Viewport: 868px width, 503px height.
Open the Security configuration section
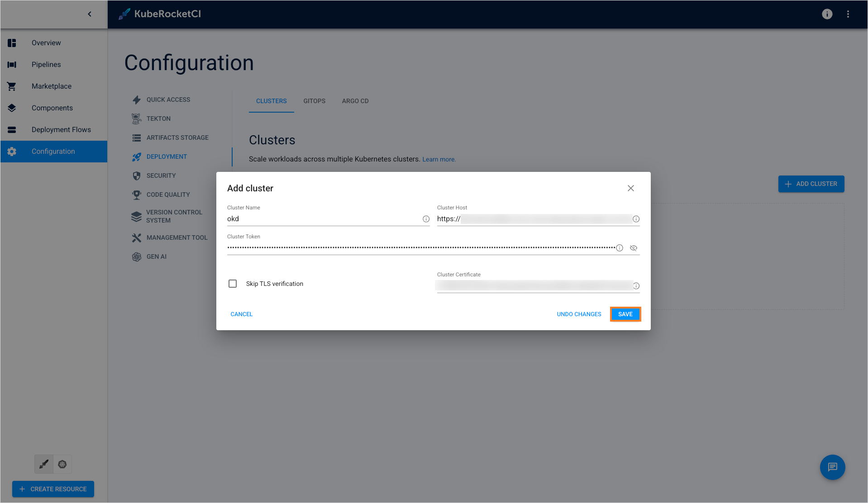(161, 176)
